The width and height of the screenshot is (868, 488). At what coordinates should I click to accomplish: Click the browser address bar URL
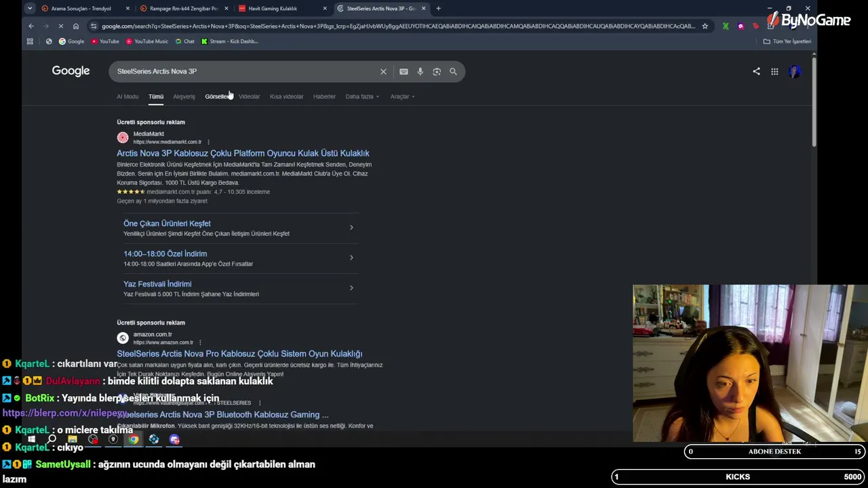[x=398, y=26]
